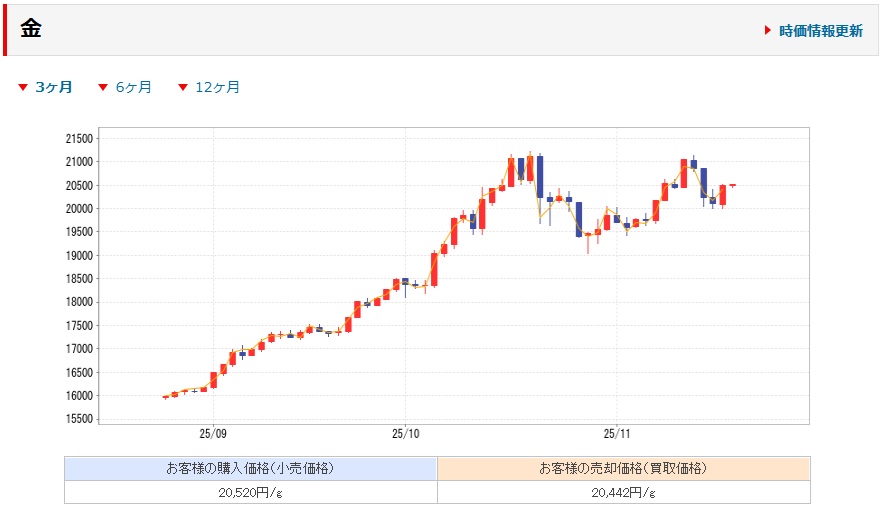Click the red triangle before 12ヶ月

[182, 88]
